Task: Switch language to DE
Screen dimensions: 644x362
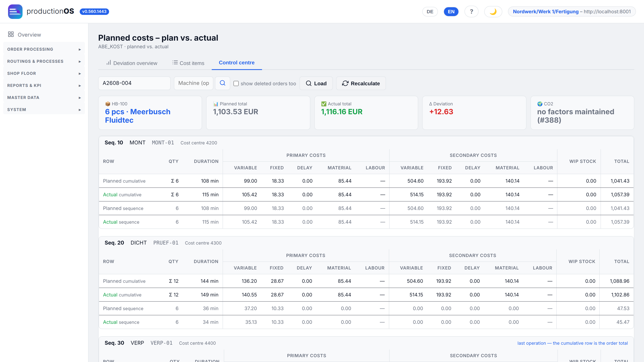Action: 430,11
